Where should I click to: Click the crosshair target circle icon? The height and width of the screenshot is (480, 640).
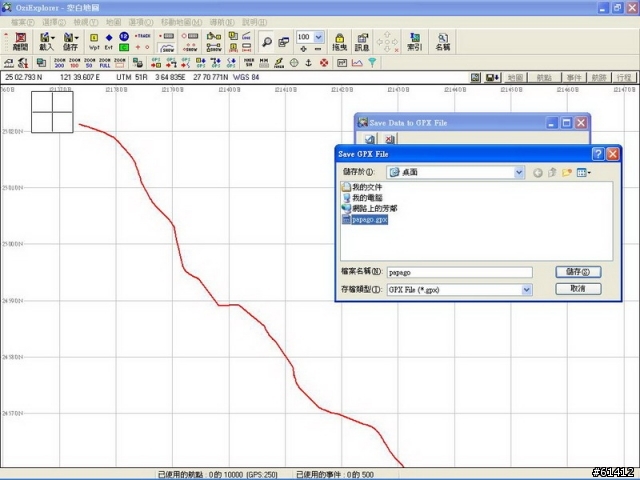294,63
